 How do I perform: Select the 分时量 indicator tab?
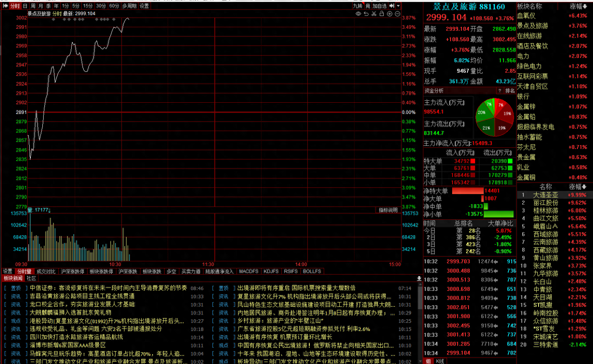(x=24, y=271)
